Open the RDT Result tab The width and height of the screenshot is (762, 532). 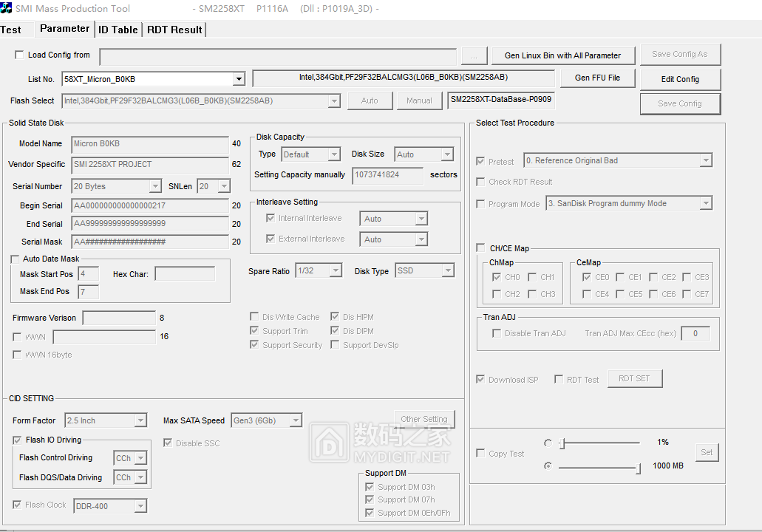click(x=174, y=30)
